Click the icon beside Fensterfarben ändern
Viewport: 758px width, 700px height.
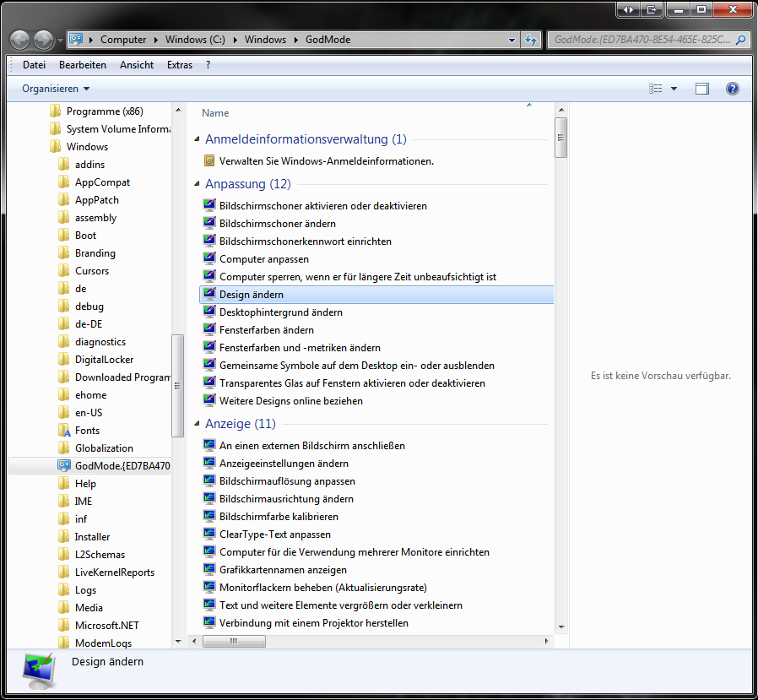pos(209,329)
